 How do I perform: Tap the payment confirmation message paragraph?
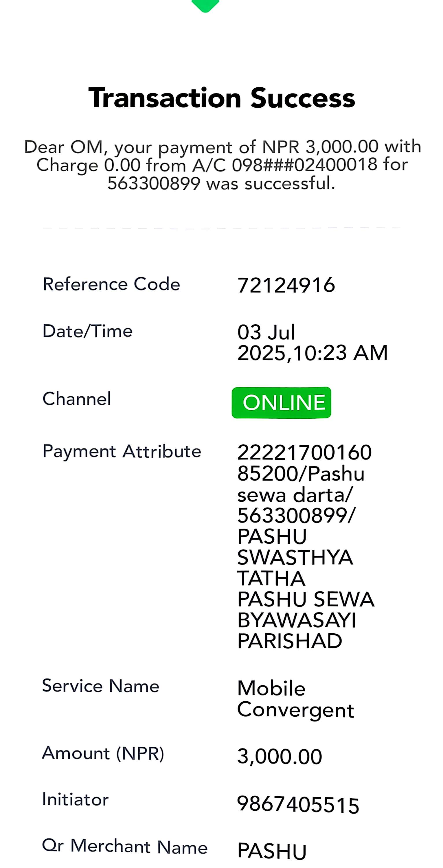(222, 165)
